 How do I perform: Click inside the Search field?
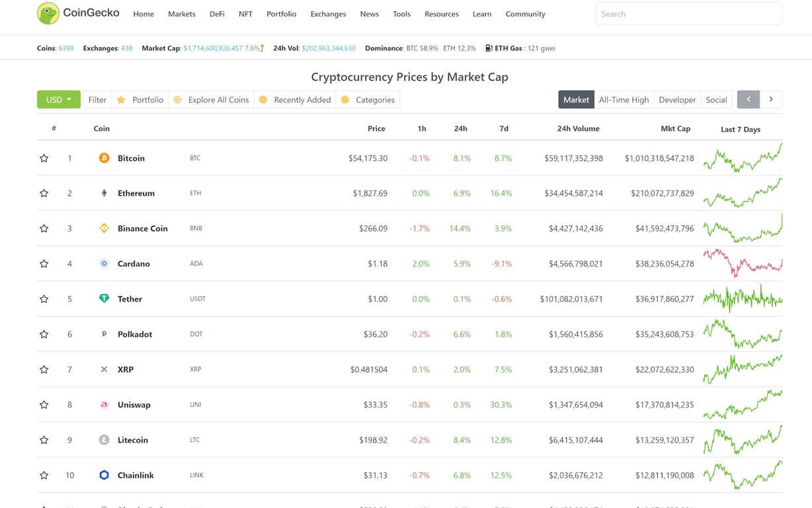coord(688,13)
